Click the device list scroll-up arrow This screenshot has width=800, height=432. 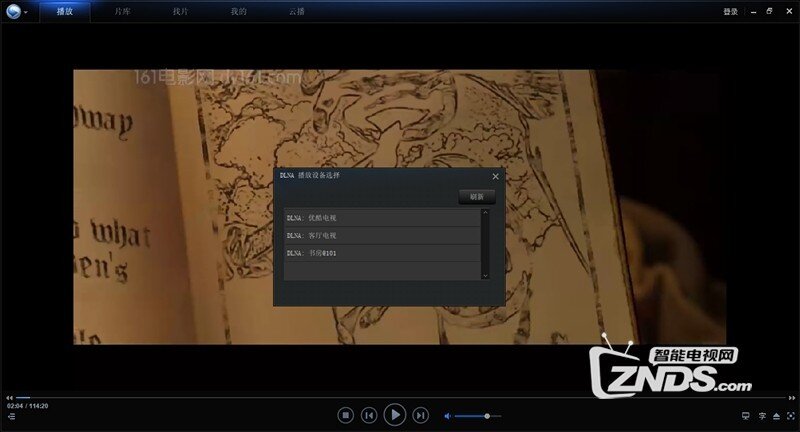[x=485, y=212]
